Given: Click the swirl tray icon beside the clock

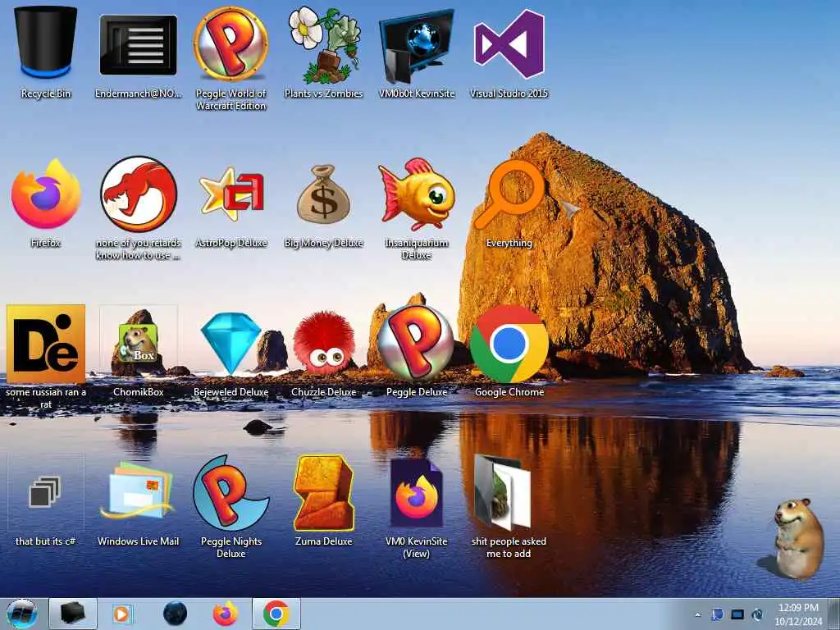Looking at the screenshot, I should coord(757,614).
